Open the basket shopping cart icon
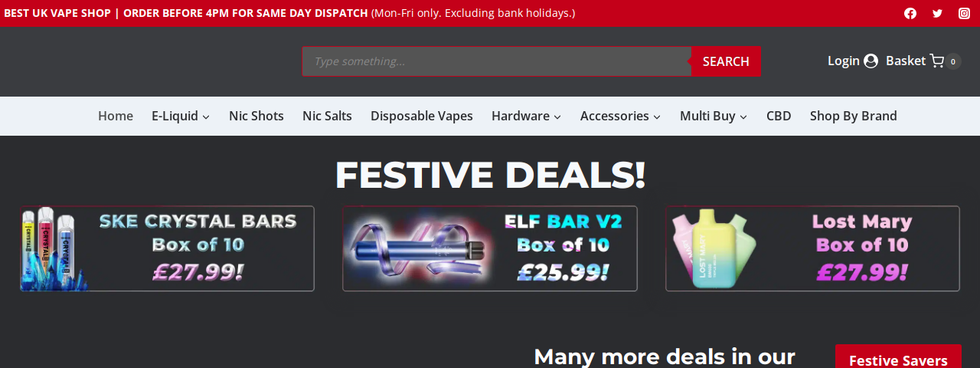This screenshot has height=368, width=980. tap(936, 61)
